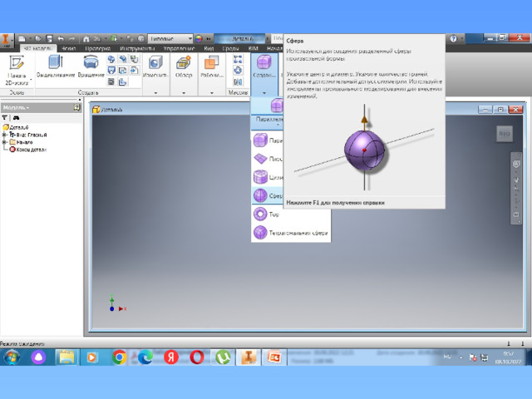
Task: Open the Модель browser panel dropdown
Action: pos(17,108)
